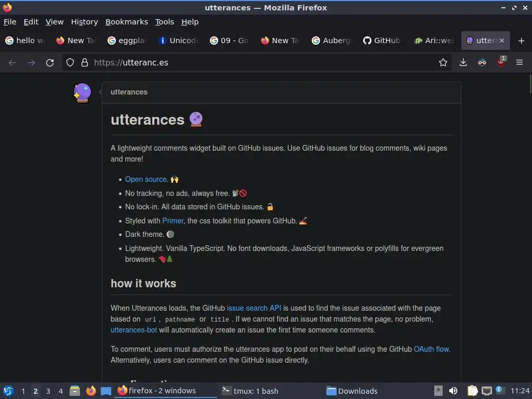The height and width of the screenshot is (399, 532).
Task: Launch Firefox from taskbar quick launcher
Action: coord(90,391)
